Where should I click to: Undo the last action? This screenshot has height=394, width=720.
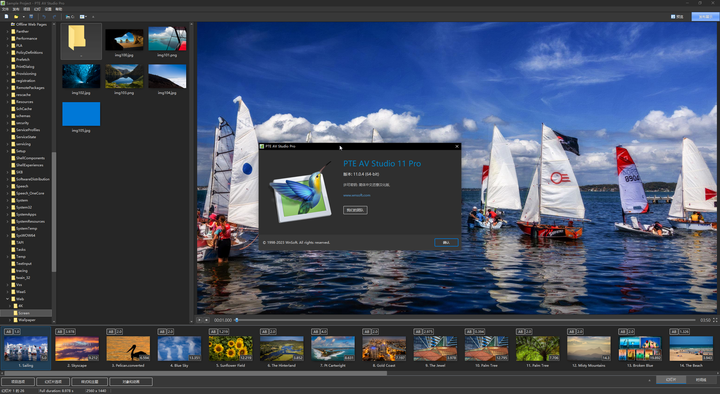(x=44, y=17)
